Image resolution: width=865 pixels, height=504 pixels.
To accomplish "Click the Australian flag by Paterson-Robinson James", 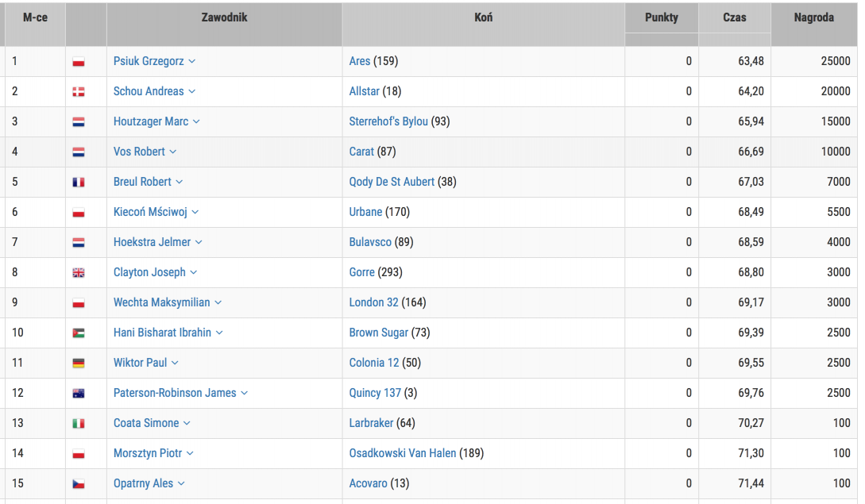I will 79,394.
